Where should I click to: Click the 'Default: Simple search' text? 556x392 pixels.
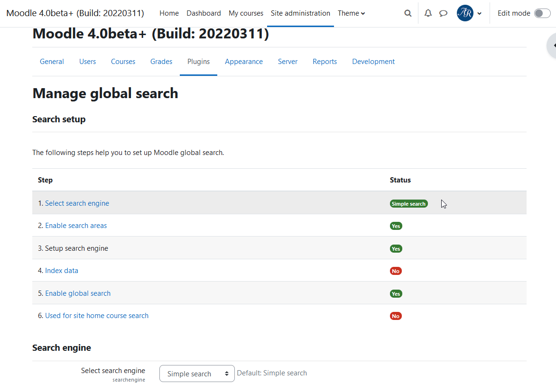tap(272, 373)
